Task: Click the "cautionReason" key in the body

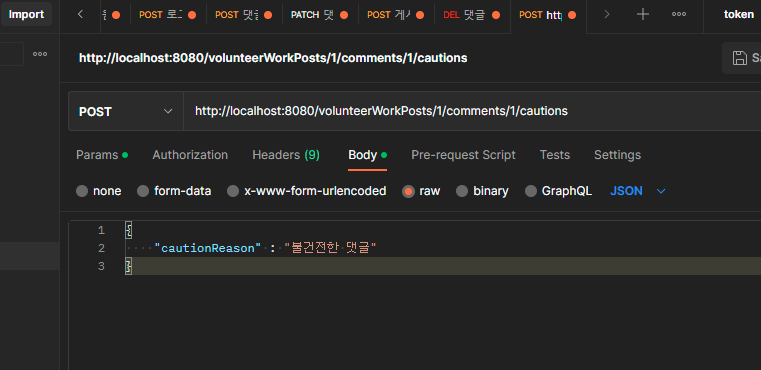Action: point(208,248)
